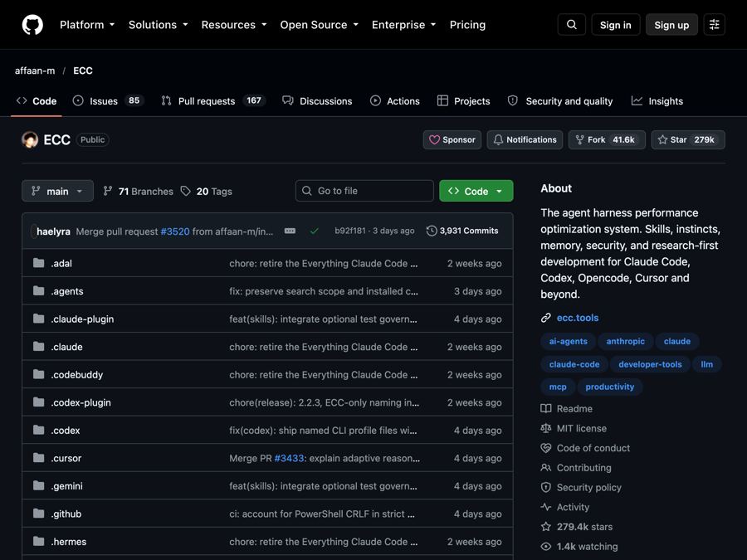747x560 pixels.
Task: Click the GitHub logo icon
Action: pos(32,25)
